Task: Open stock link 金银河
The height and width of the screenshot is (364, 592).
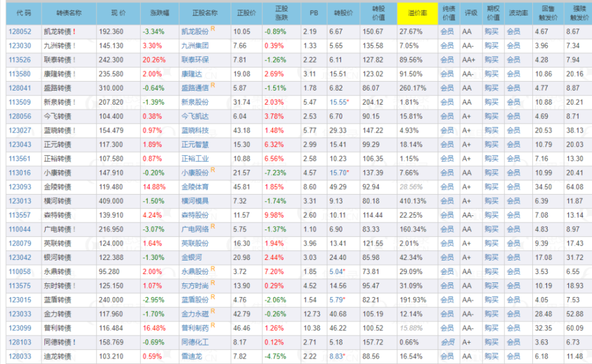Action: tap(191, 257)
